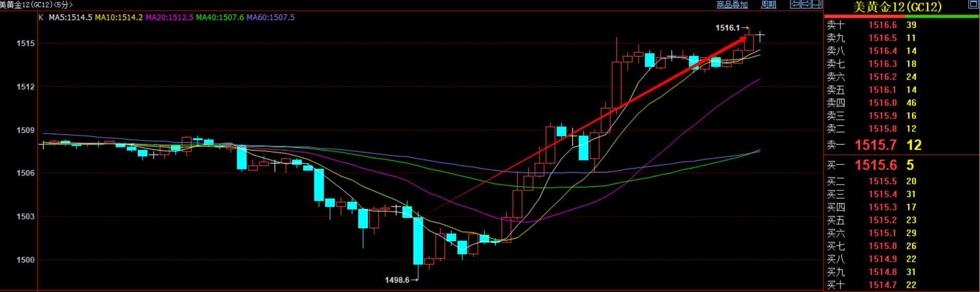Select the 卖五 1516.1 order row
This screenshot has height=292, width=980.
click(902, 90)
